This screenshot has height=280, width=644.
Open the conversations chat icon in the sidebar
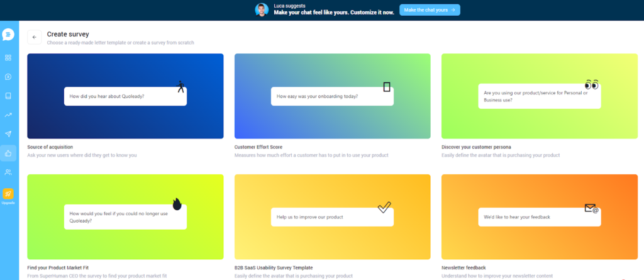[x=8, y=77]
